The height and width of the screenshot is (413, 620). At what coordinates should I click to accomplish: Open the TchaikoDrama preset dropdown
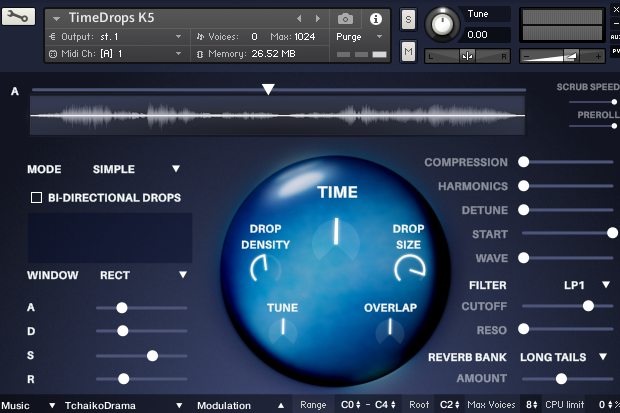coord(123,405)
